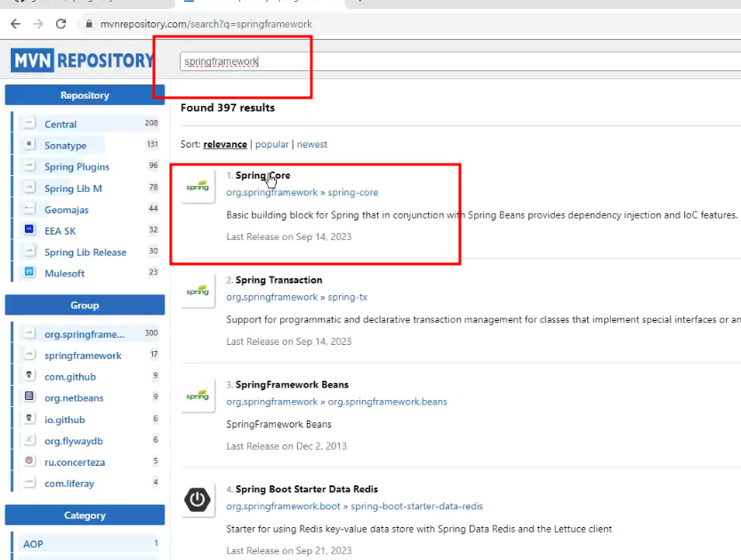
Task: Filter by EEA SK repository
Action: [60, 231]
